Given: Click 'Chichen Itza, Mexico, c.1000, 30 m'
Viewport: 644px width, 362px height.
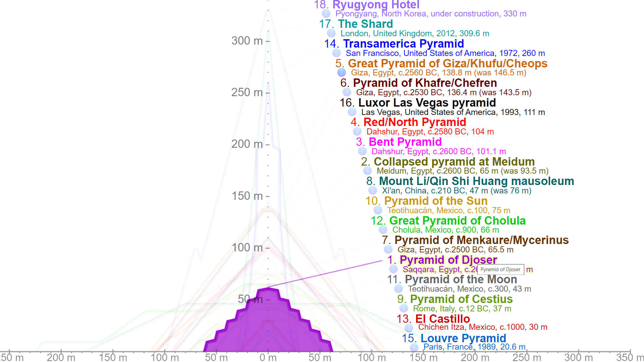Looking at the screenshot, I should (x=483, y=327).
